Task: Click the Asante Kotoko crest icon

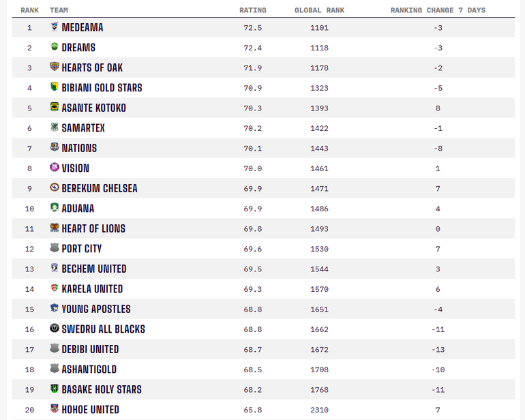Action: tap(55, 107)
